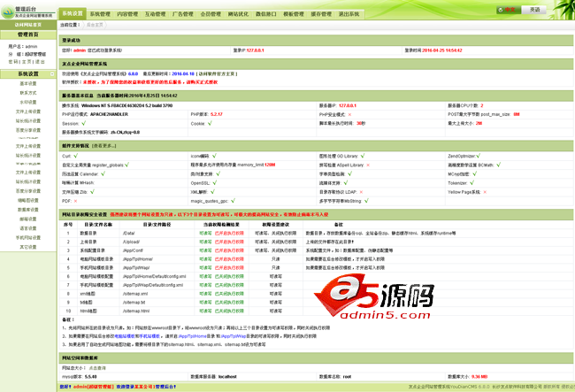Open 语言设置 in the sidebar

point(28,228)
